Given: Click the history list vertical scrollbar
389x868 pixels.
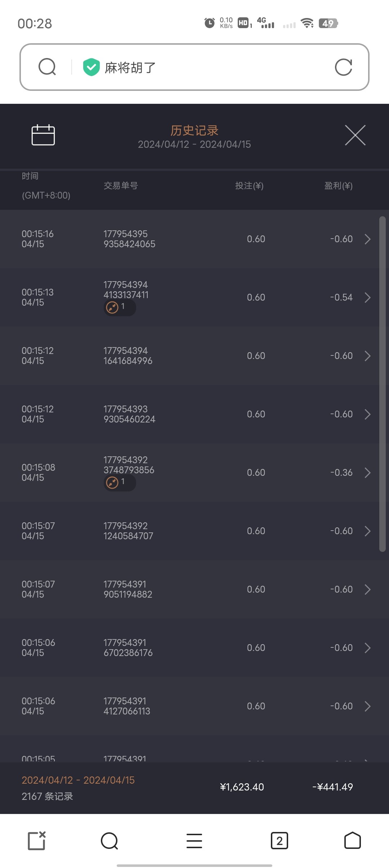Looking at the screenshot, I should click(382, 384).
